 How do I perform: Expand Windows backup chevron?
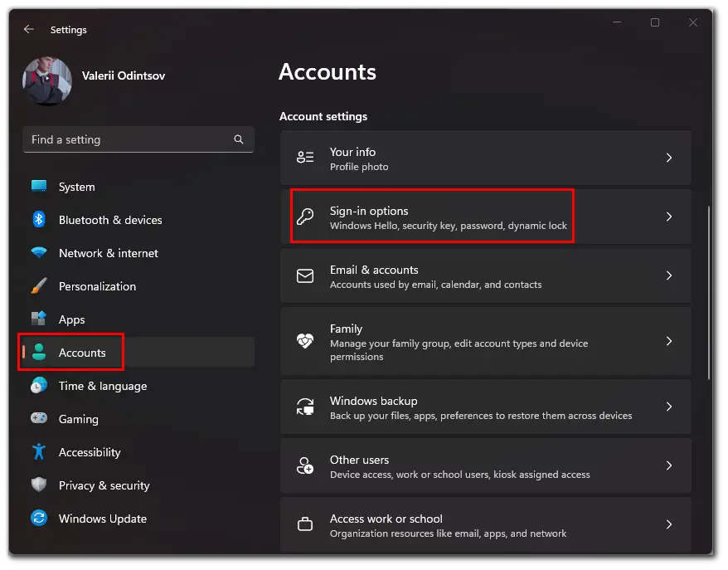tap(669, 407)
